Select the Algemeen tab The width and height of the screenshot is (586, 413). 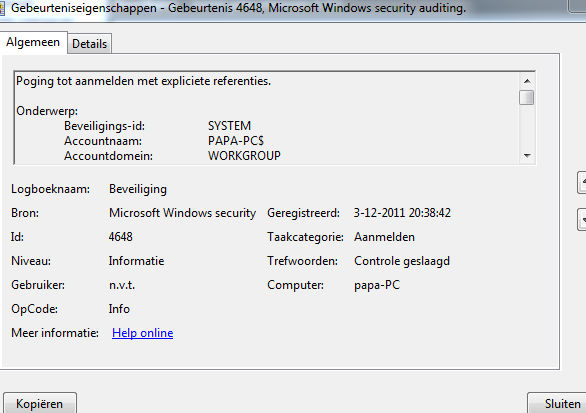click(x=33, y=42)
